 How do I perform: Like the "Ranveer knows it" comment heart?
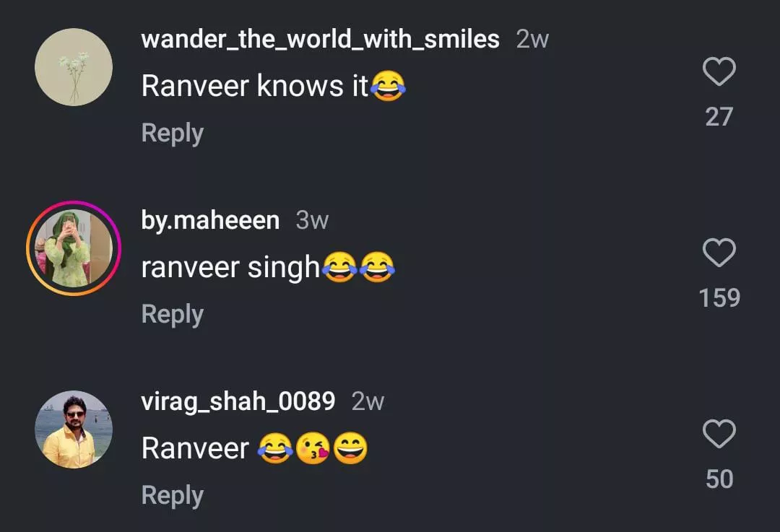719,71
